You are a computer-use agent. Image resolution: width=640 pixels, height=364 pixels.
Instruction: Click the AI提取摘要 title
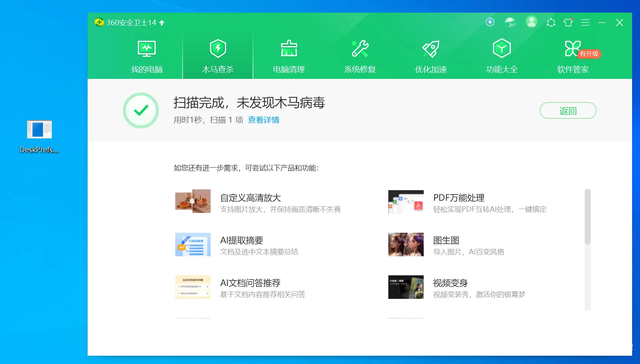241,240
